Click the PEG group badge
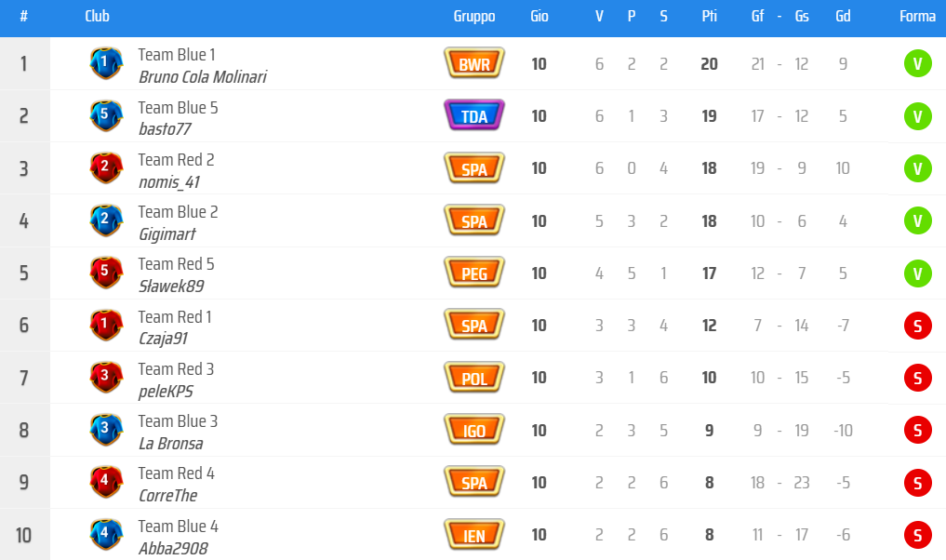Viewport: 946px width, 560px height. coord(474,273)
